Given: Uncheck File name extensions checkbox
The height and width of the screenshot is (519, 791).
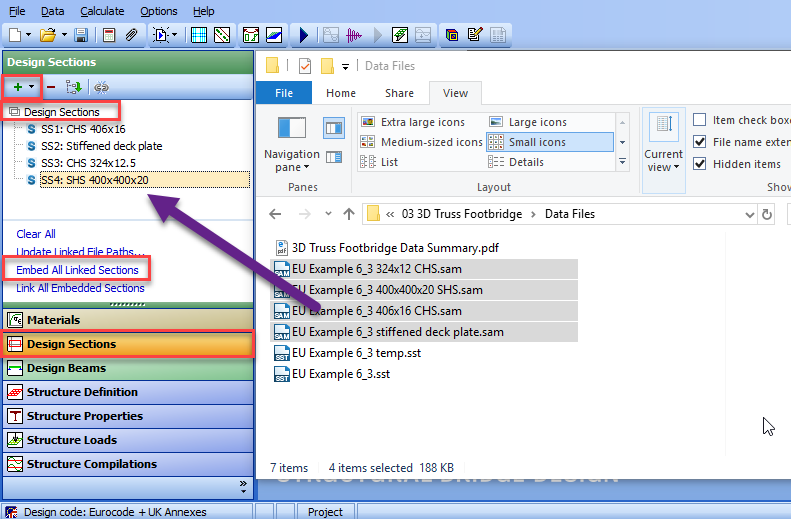Looking at the screenshot, I should [699, 142].
